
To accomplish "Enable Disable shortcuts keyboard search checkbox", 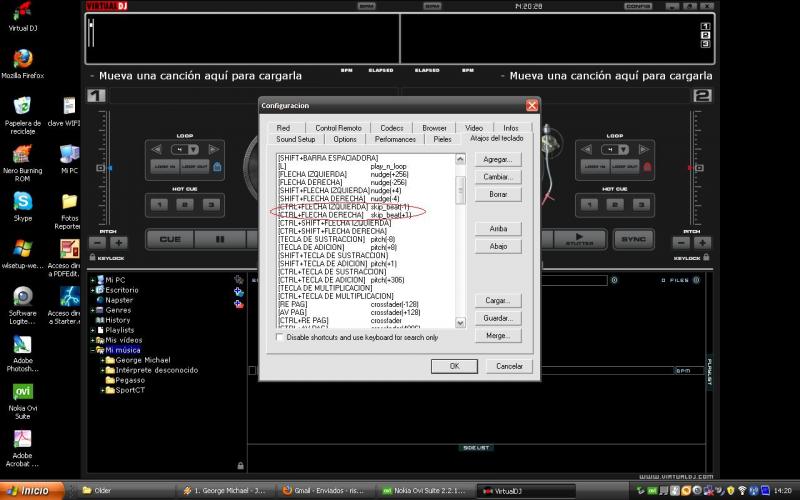I will point(280,337).
